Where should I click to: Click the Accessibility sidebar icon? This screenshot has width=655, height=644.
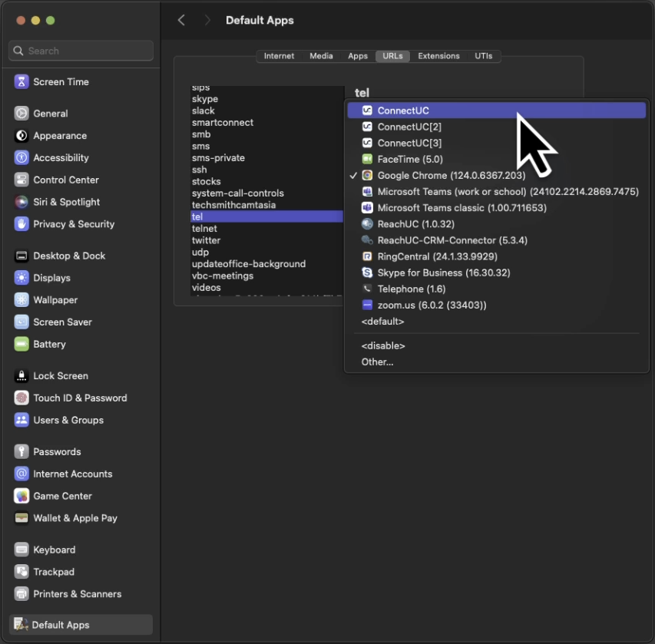(22, 157)
